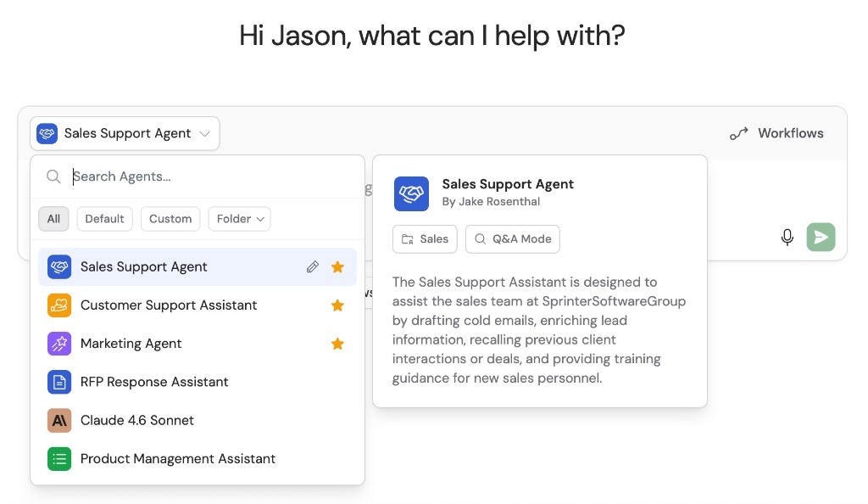Viewport: 868px width, 504px height.
Task: Click the handshake icon in the agent detail card
Action: [412, 193]
